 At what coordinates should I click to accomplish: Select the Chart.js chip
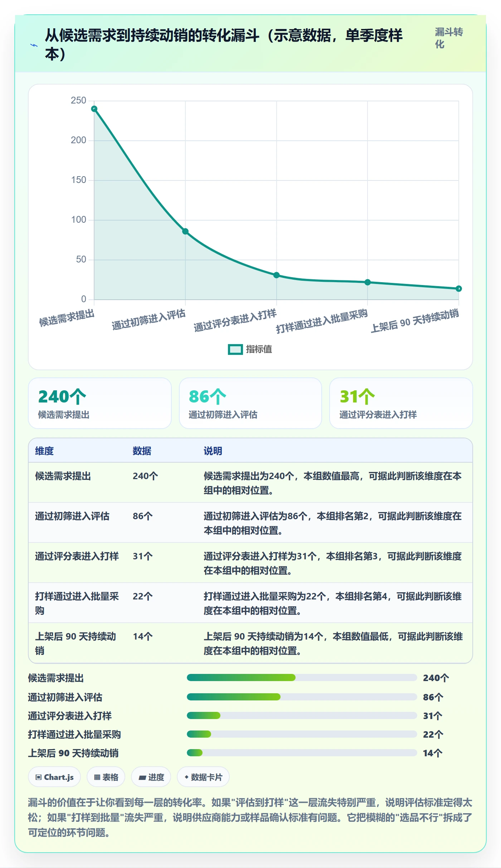coord(54,777)
